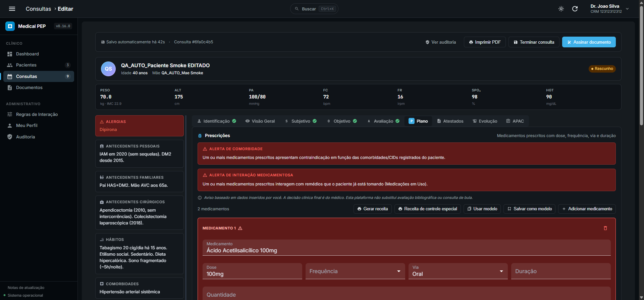Click Salvar como modelo button
644x300 pixels.
(x=529, y=209)
